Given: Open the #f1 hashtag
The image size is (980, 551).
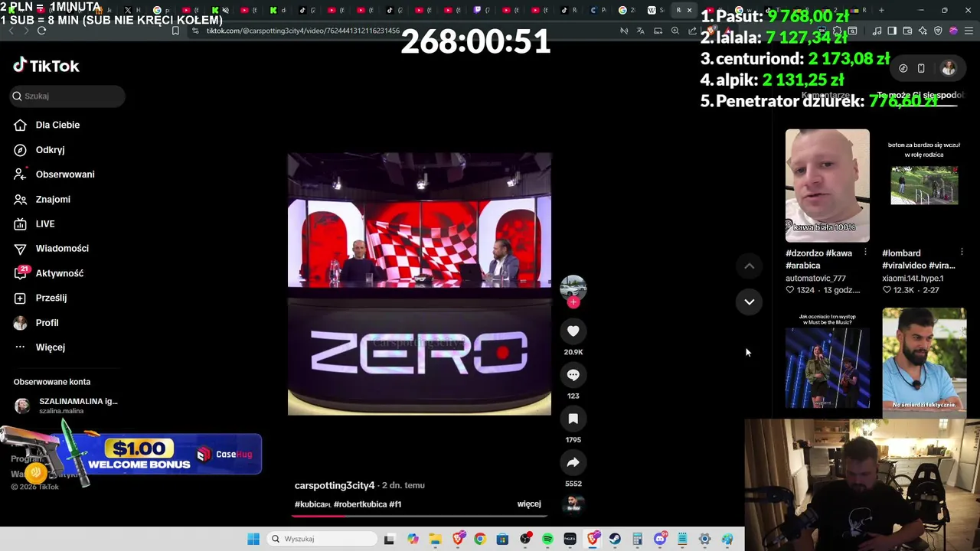Looking at the screenshot, I should [395, 504].
